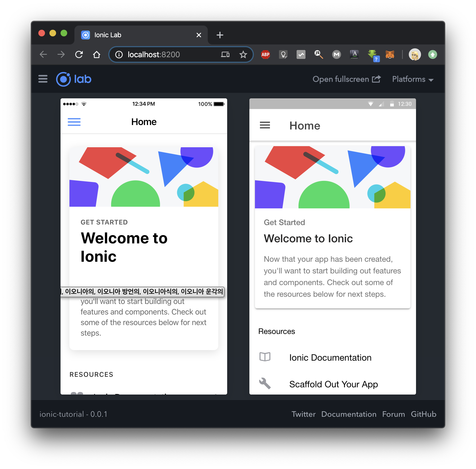Click the cast/device icon in address bar

[225, 54]
